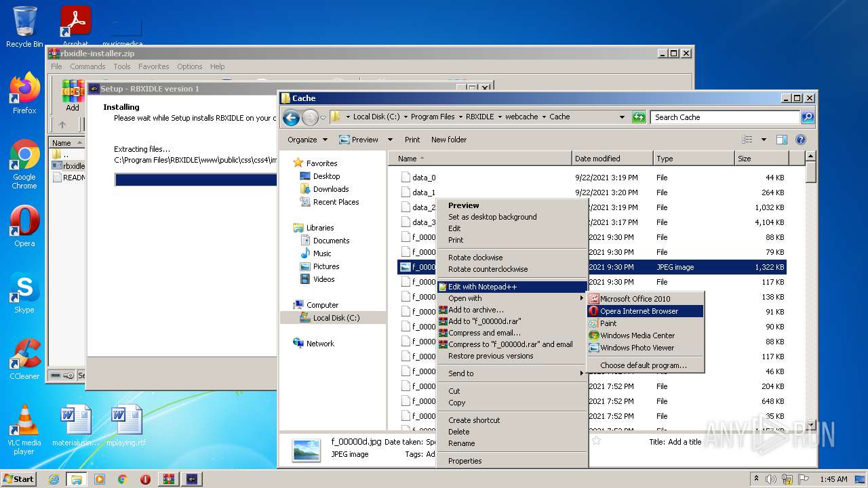Open Commands menu in WinRAR
The width and height of the screenshot is (868, 488).
tap(87, 66)
